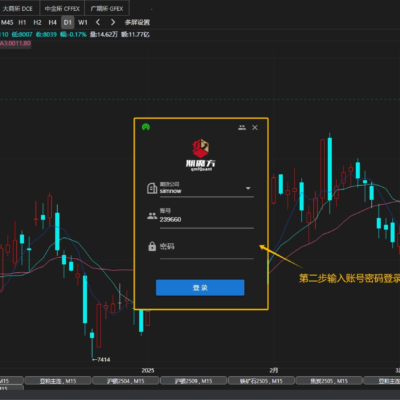Close the login dialog

[x=255, y=127]
